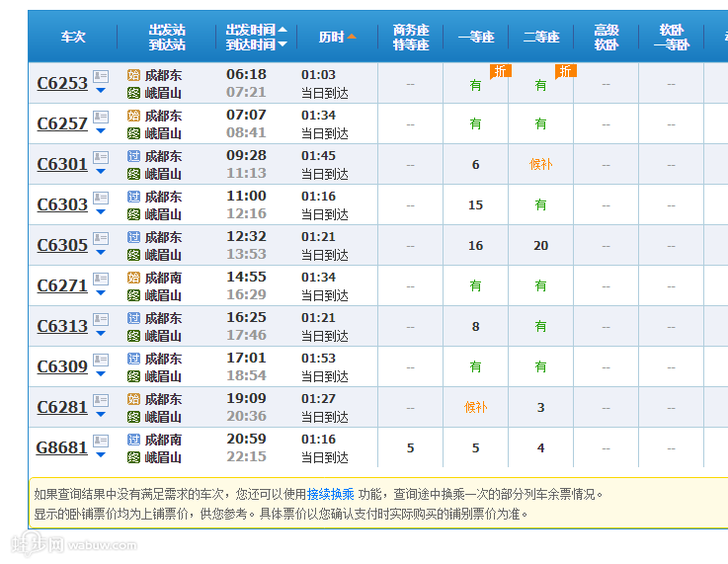Select second-class availability 20 for C6305
728x564 pixels.
coord(540,246)
